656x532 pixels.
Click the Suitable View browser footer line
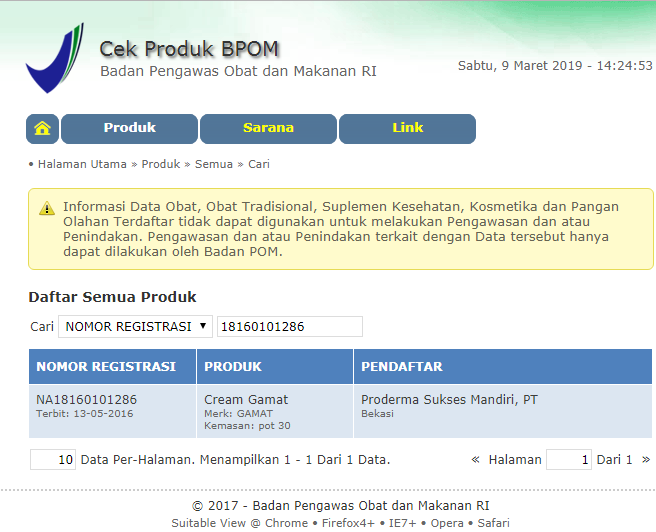pos(341,523)
